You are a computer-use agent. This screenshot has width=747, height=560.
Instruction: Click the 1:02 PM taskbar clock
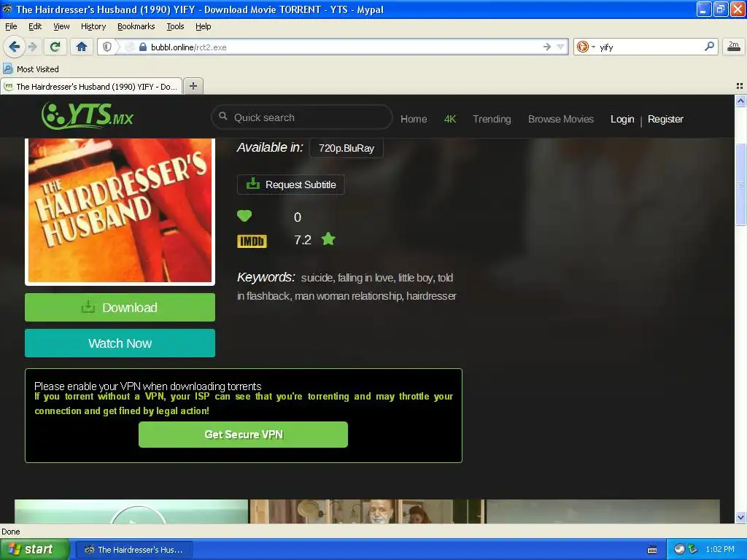pyautogui.click(x=720, y=549)
